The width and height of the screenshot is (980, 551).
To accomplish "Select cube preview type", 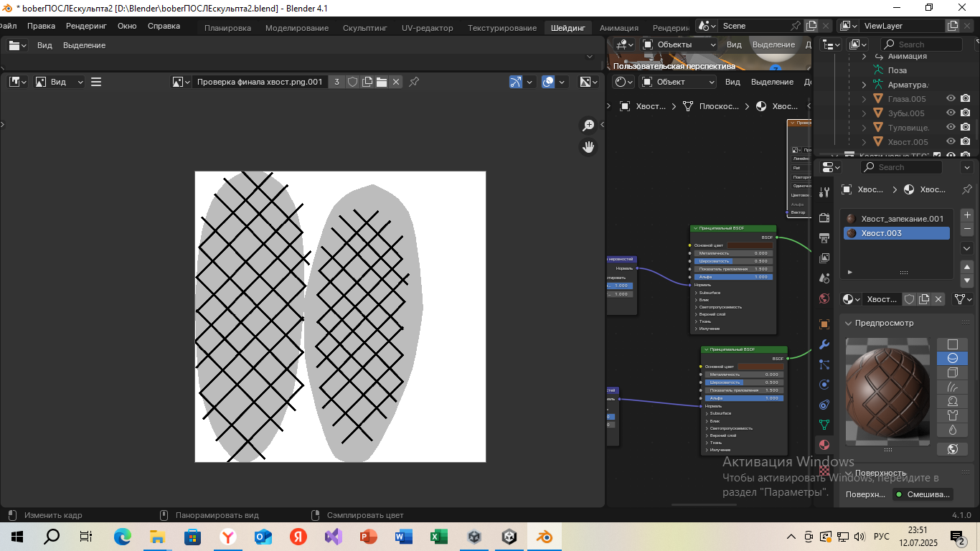I will [x=953, y=373].
